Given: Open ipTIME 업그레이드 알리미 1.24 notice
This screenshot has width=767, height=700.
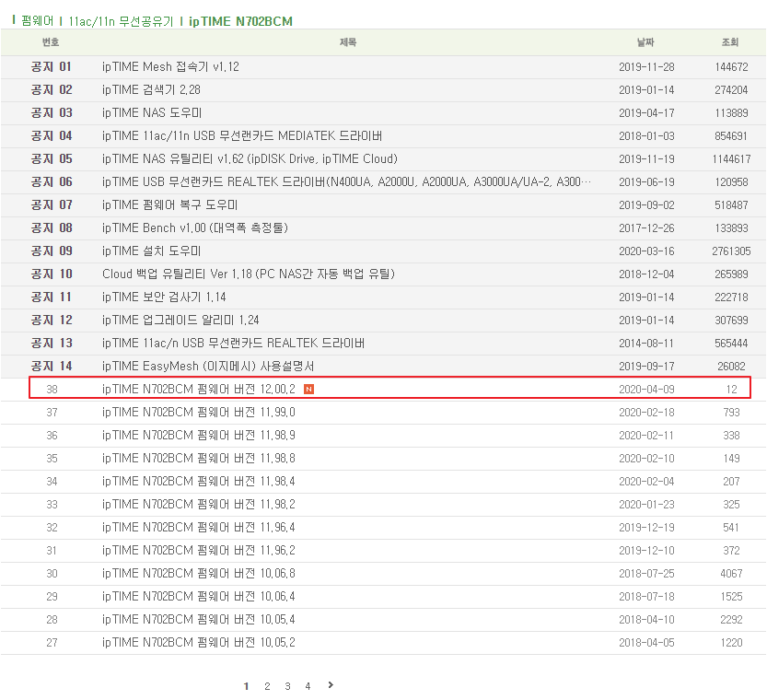Looking at the screenshot, I should point(180,320).
